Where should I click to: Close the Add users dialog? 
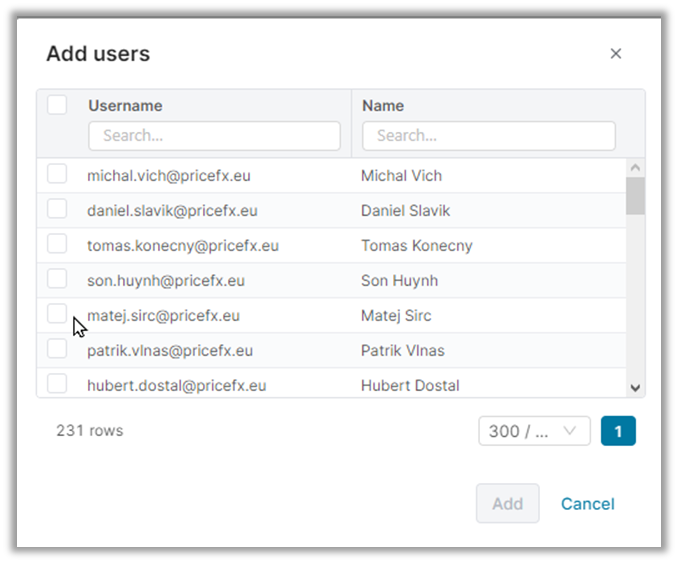point(616,54)
